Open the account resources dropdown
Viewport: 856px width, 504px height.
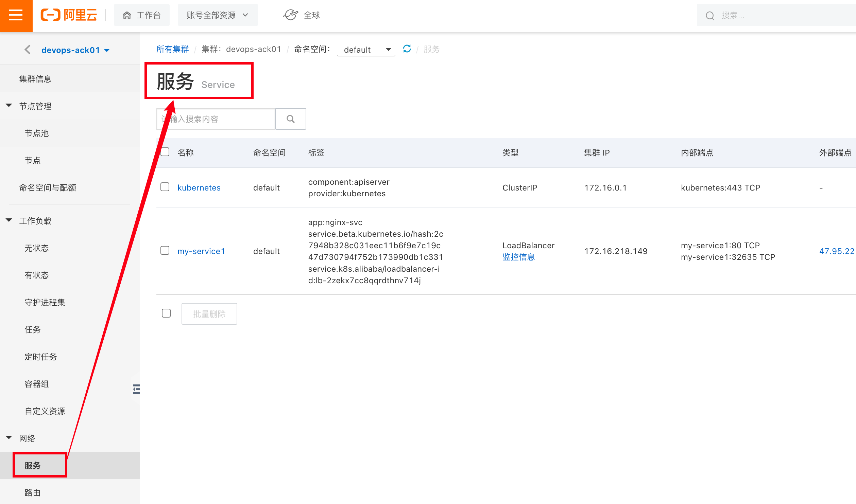[218, 15]
